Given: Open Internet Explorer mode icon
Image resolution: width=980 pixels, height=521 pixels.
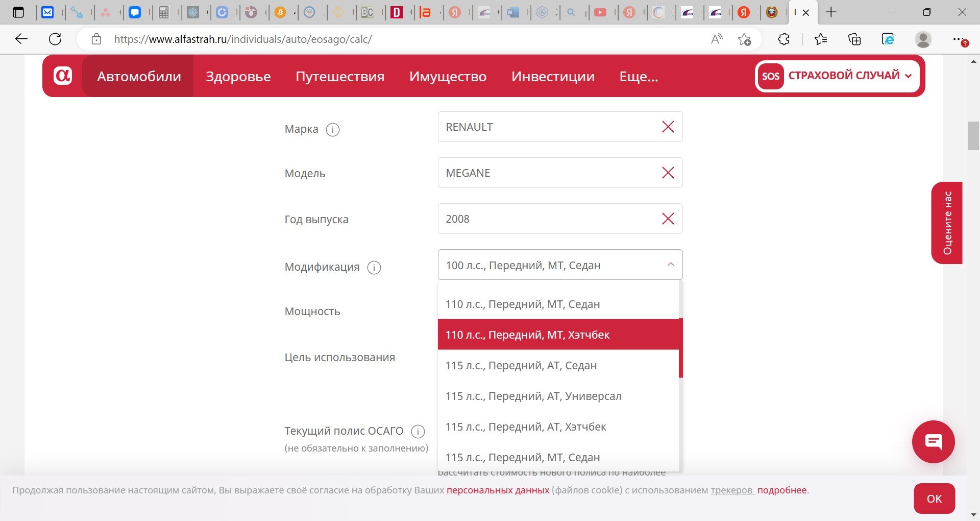Looking at the screenshot, I should 888,39.
